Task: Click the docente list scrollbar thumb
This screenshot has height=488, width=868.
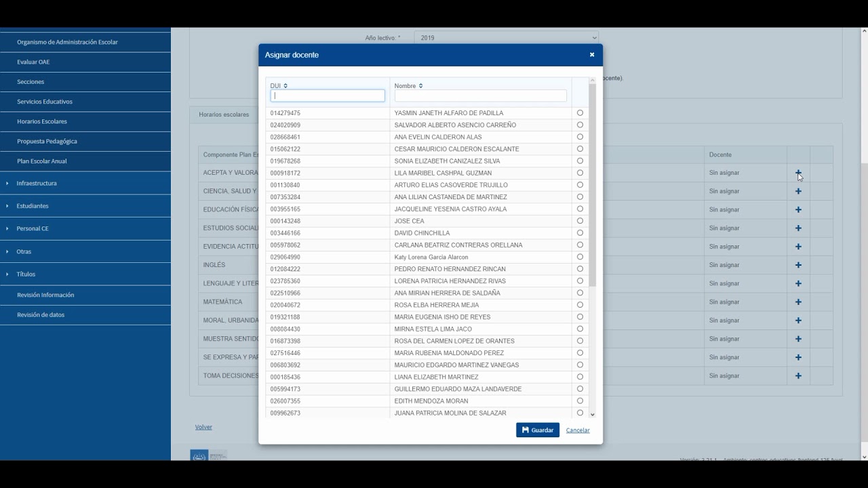Action: (x=592, y=184)
